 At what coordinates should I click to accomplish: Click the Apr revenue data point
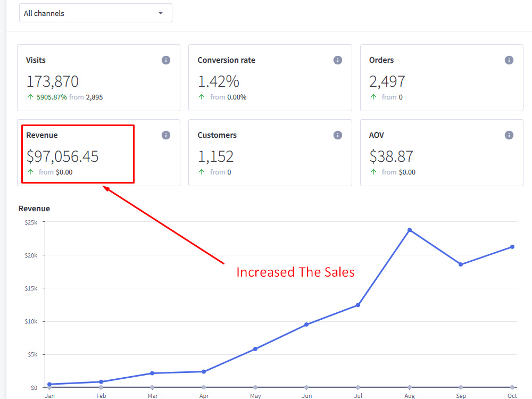point(204,371)
